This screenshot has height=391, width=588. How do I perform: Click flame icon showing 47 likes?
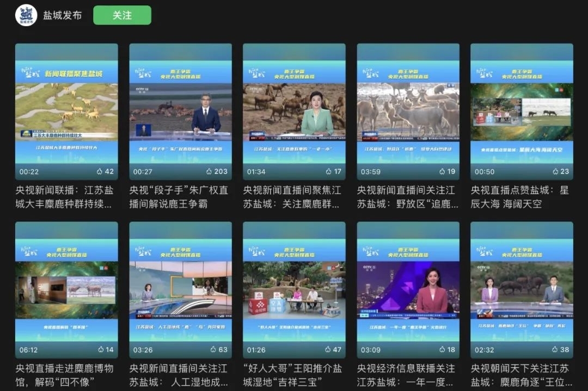coord(328,350)
